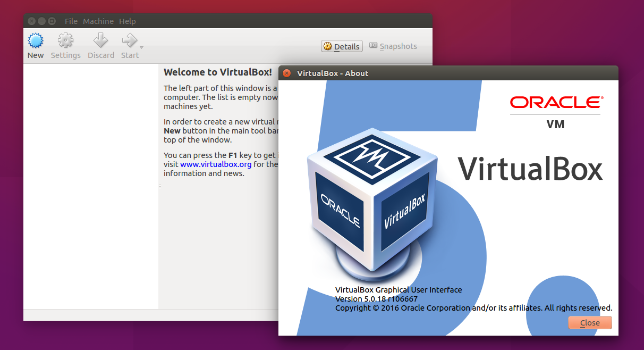Close the VirtualBox - About dialog via title bar
The width and height of the screenshot is (644, 350).
[287, 73]
